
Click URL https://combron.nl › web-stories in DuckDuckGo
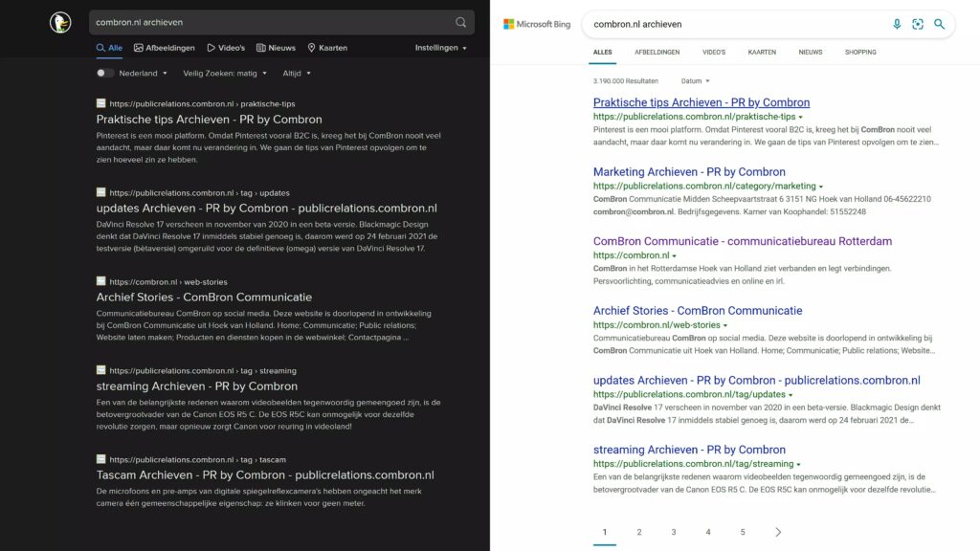(x=168, y=282)
